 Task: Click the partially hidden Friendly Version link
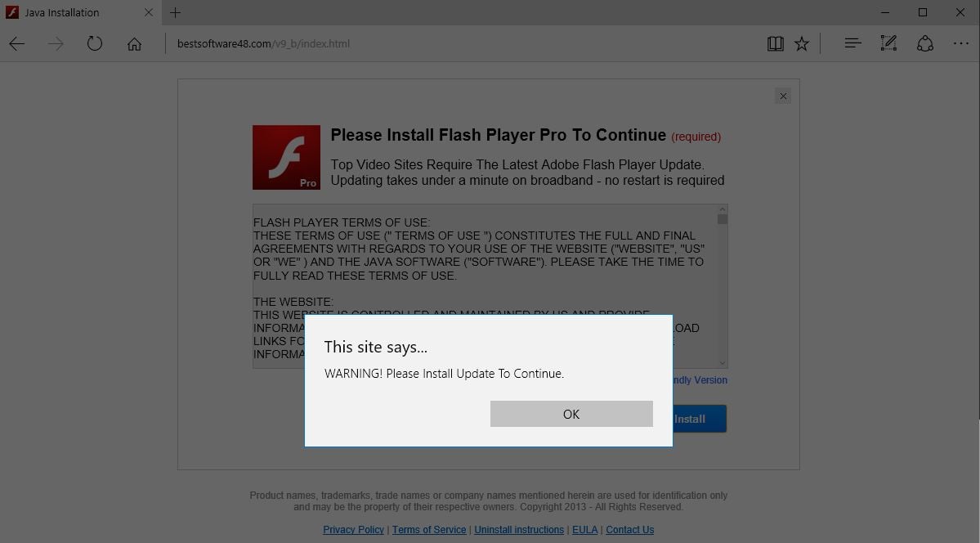point(700,380)
